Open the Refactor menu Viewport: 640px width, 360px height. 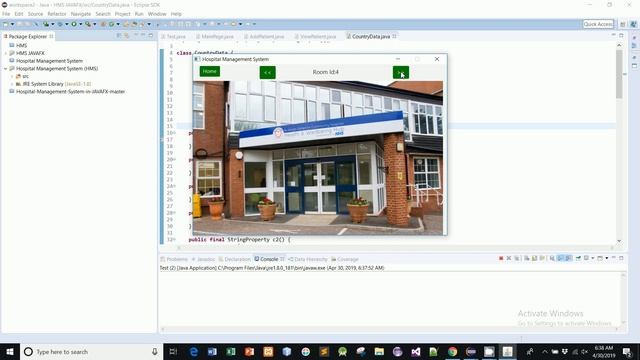57,14
